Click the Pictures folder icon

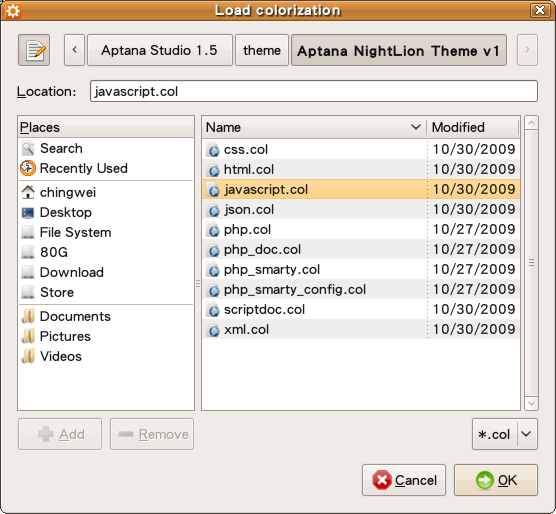click(x=28, y=336)
